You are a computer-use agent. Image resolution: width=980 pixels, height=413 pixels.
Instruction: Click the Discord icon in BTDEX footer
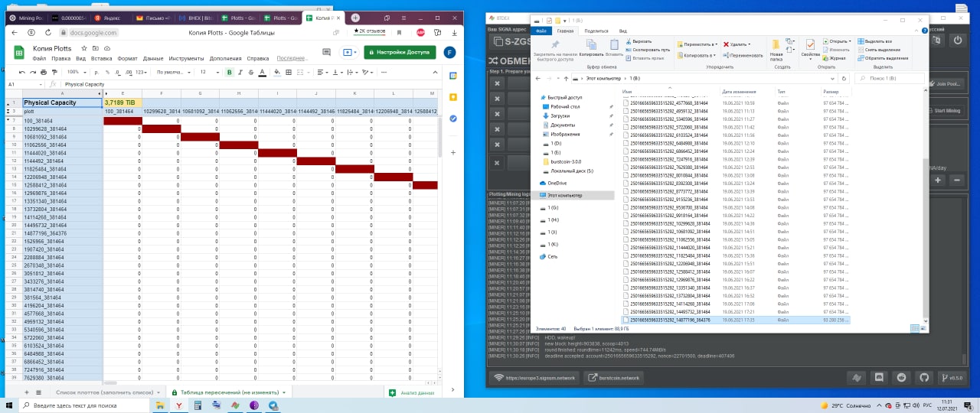879,377
